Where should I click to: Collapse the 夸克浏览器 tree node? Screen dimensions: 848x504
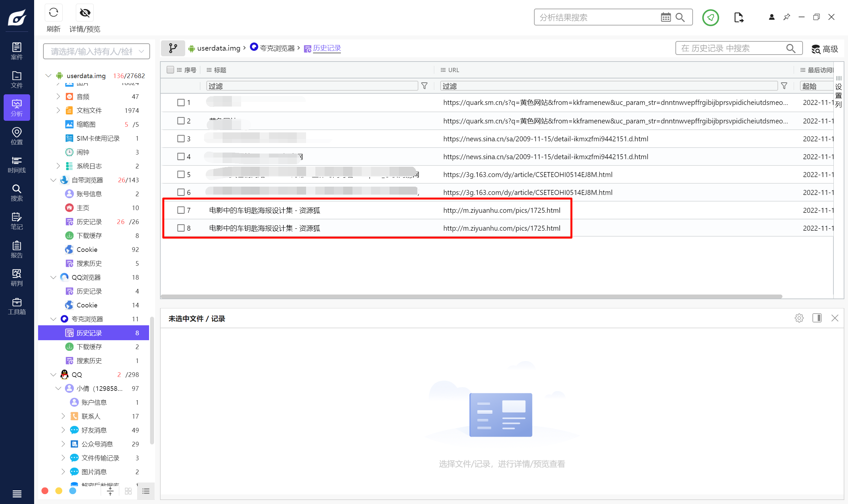[x=53, y=319]
